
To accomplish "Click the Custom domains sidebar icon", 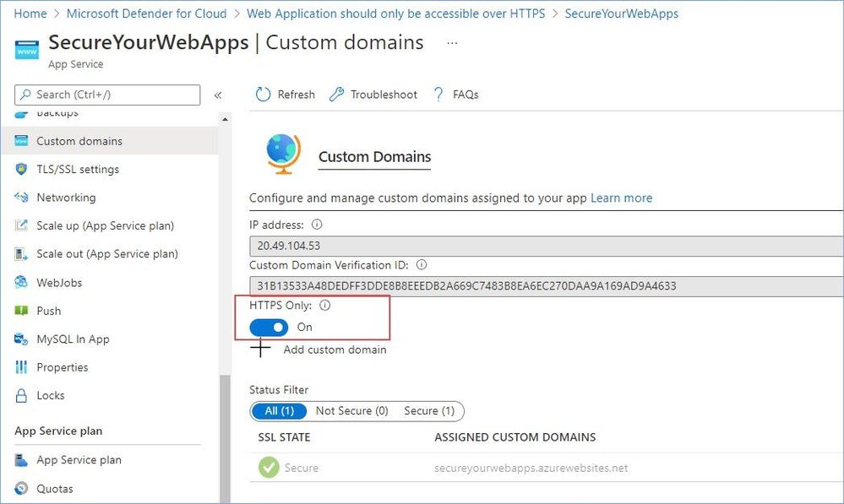I will point(21,141).
